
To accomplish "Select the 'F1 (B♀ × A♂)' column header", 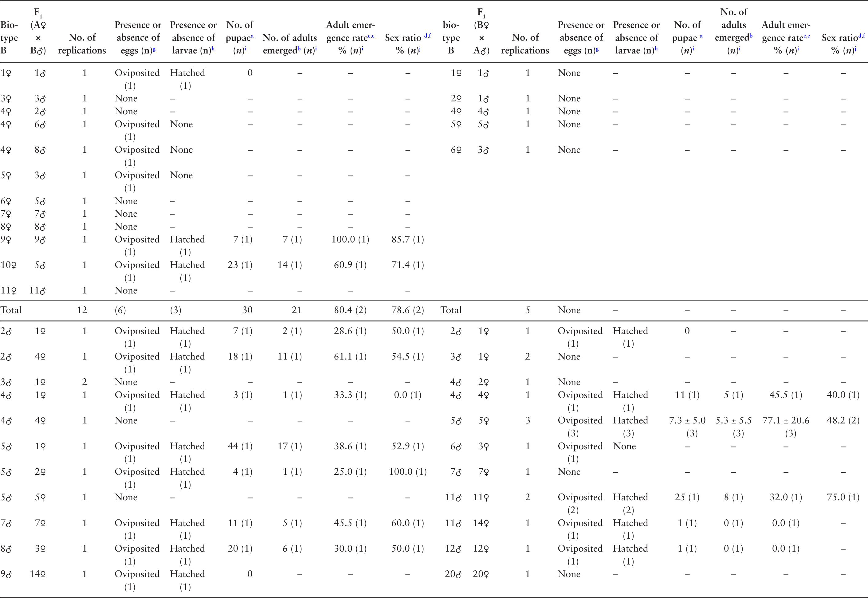I will [x=481, y=31].
